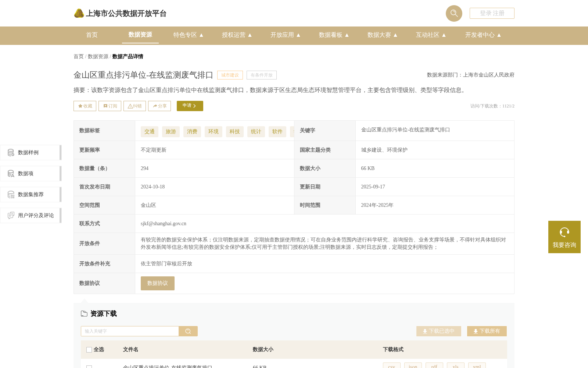Viewport: 588px width, 368px height.
Task: Click 登录 注册 button
Action: (492, 13)
